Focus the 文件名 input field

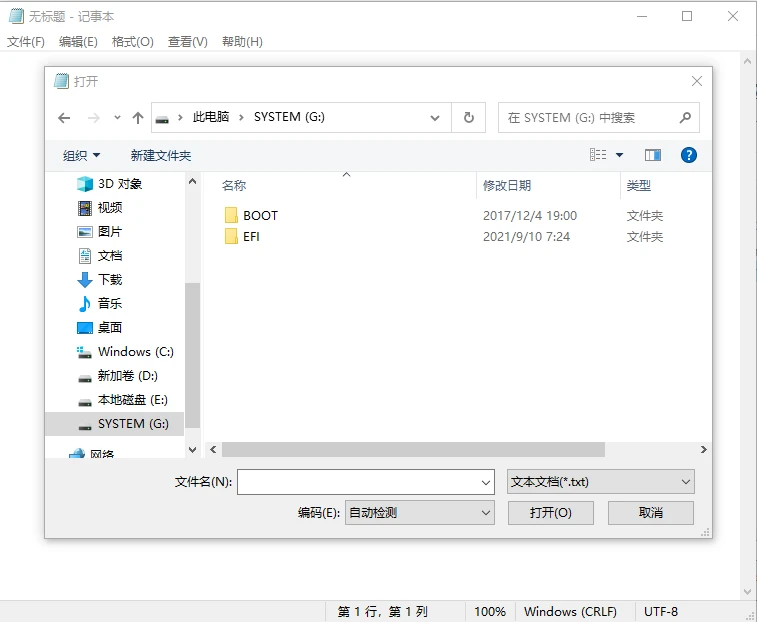[x=358, y=482]
